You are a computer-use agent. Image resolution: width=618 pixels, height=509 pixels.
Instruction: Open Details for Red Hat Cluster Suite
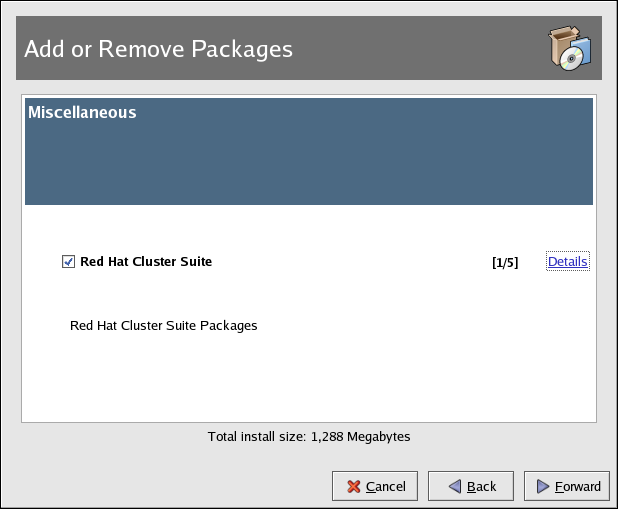tap(567, 262)
